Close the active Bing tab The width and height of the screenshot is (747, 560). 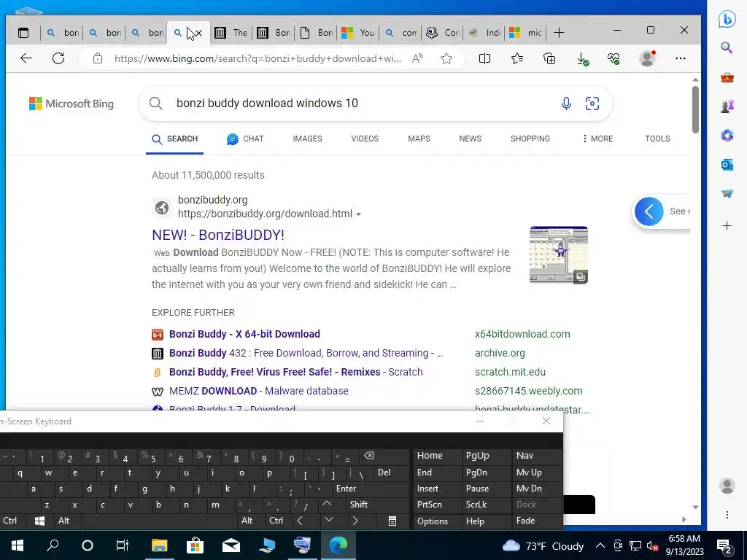[198, 33]
